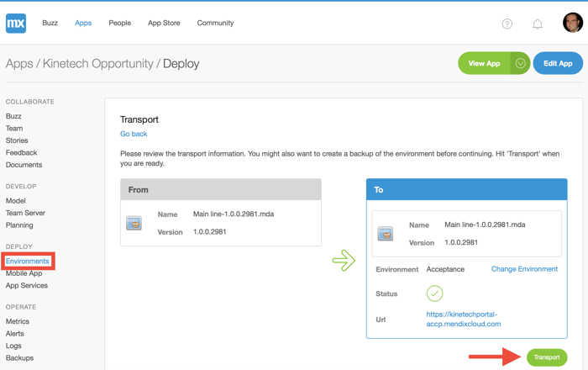Open Team Server in the sidebar

click(x=25, y=213)
